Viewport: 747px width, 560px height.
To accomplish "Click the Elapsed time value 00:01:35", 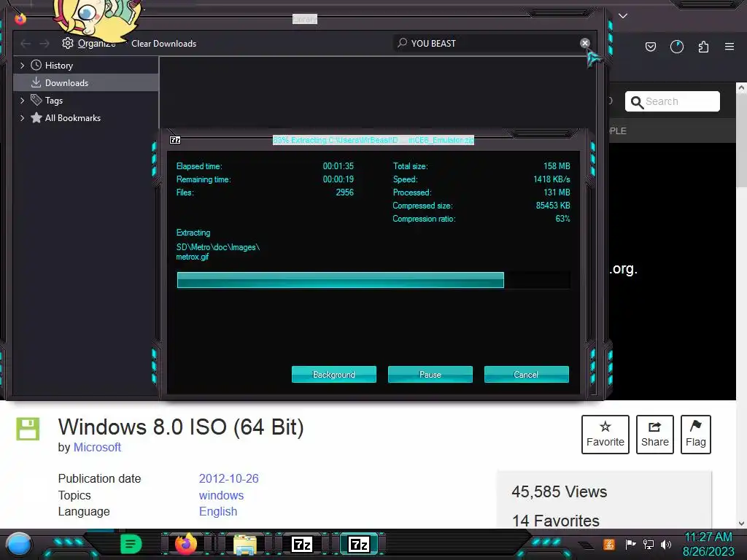I will (x=338, y=166).
